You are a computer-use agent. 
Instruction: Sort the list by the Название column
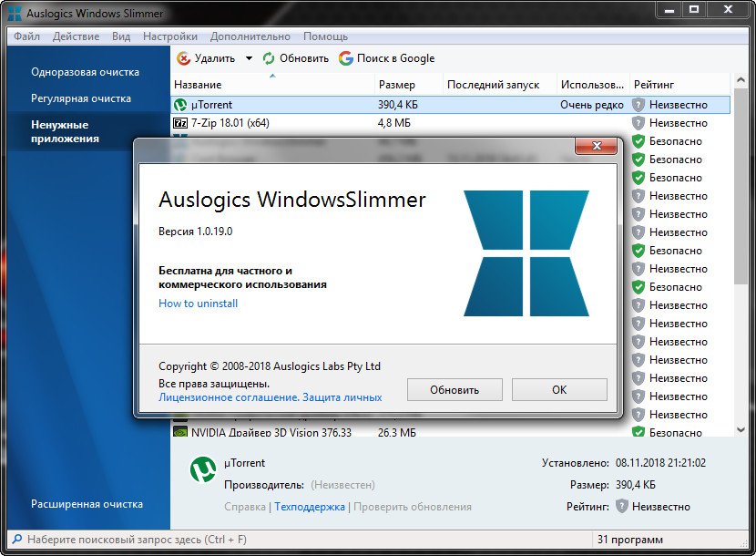click(272, 85)
